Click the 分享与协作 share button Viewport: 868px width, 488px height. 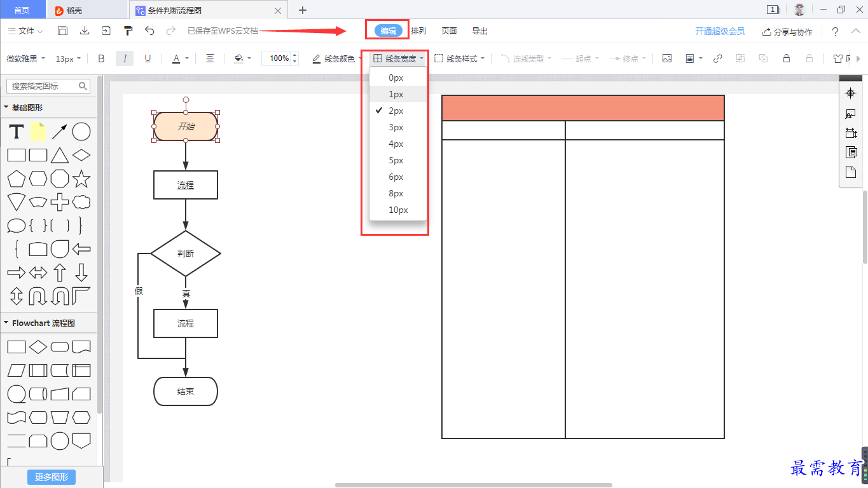787,31
